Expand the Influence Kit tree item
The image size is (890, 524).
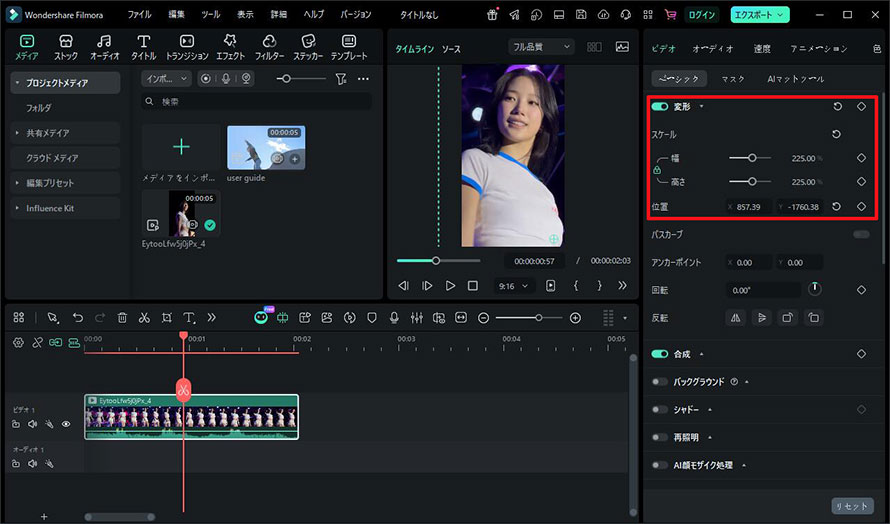(17, 208)
